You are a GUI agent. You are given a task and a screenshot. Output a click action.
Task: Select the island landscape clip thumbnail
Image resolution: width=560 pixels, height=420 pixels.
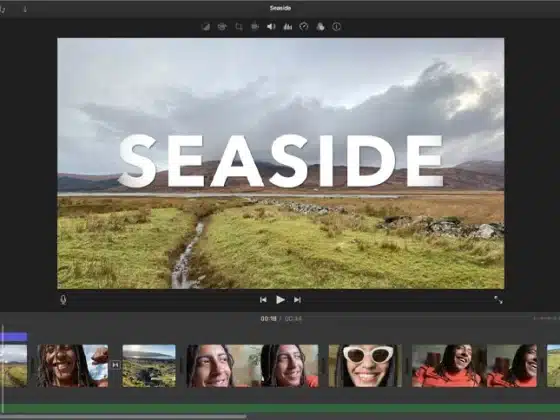coord(149,366)
